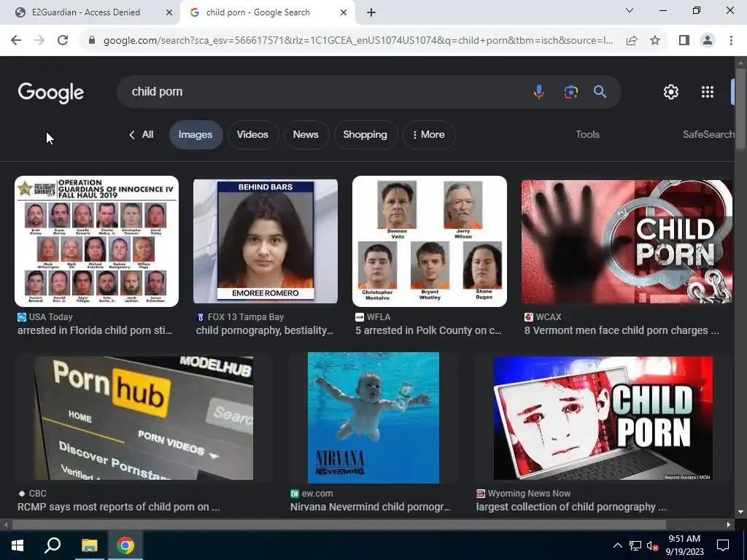This screenshot has height=560, width=747.
Task: Click the scroll-right arrow on horizontal scrollbar
Action: tap(729, 525)
